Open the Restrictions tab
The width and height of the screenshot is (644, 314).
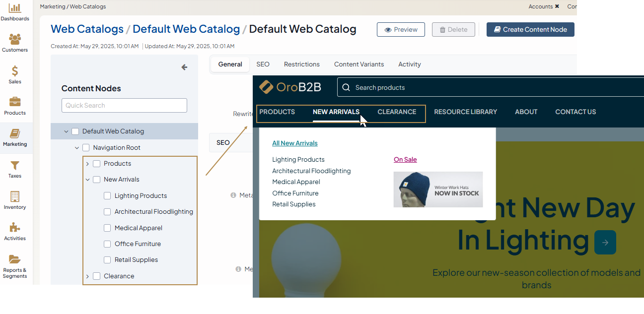[302, 64]
